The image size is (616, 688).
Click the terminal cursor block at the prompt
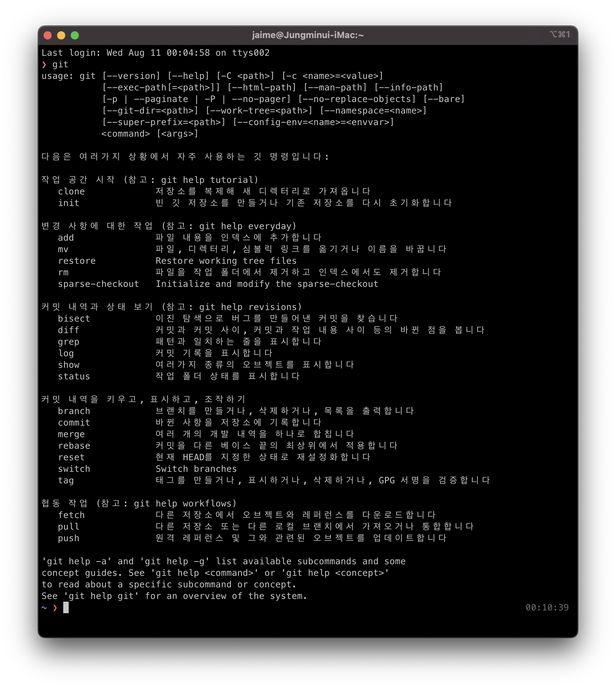tap(66, 608)
